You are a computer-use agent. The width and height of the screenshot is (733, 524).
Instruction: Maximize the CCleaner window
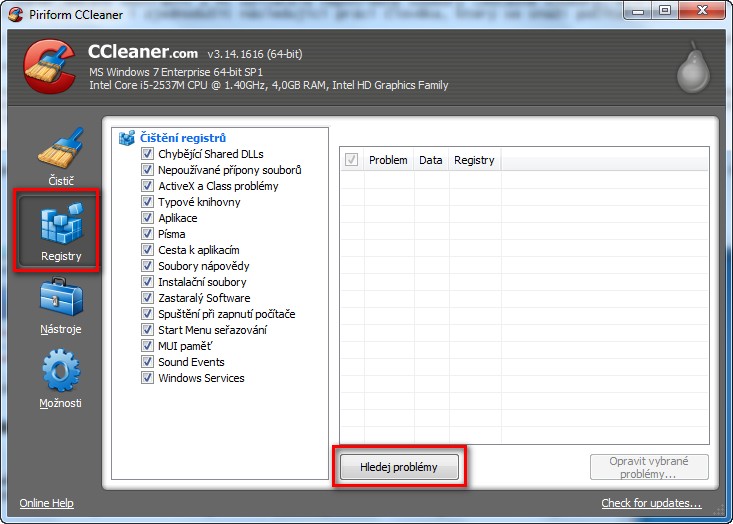[665, 11]
